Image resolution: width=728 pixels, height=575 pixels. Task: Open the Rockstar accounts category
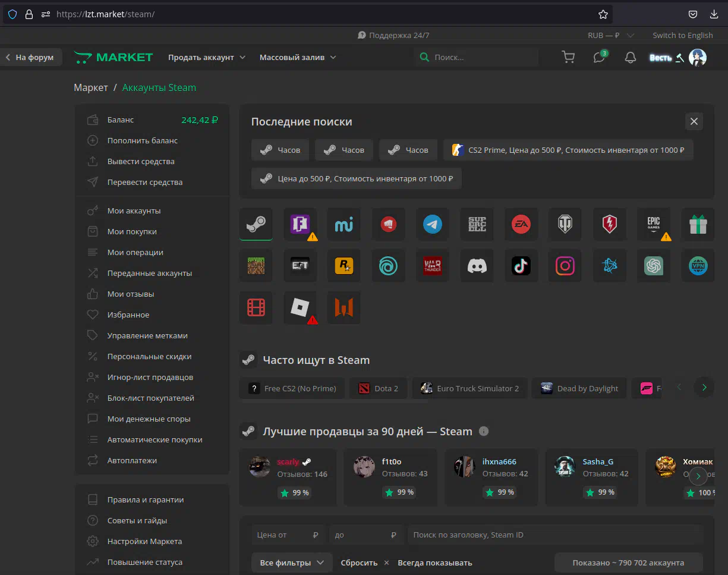(x=344, y=265)
